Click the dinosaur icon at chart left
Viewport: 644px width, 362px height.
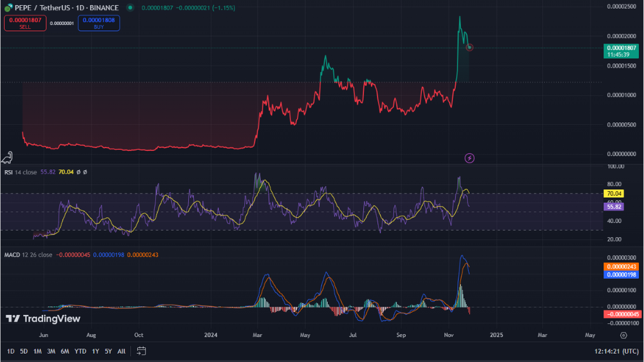[7, 158]
